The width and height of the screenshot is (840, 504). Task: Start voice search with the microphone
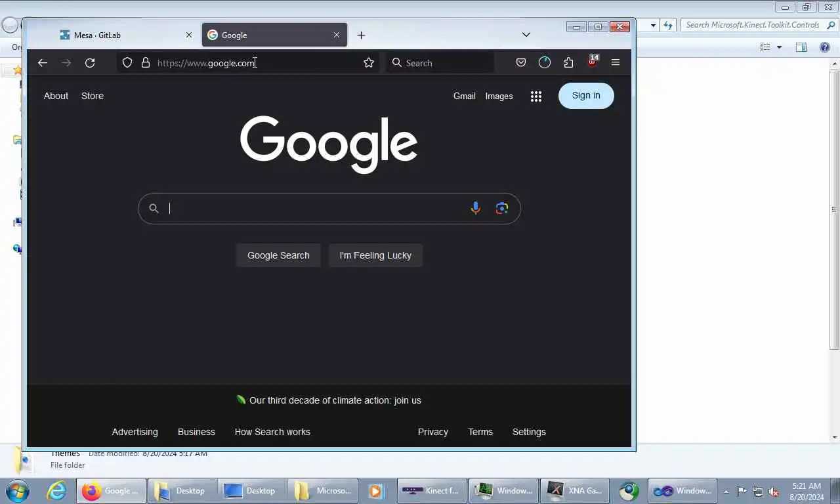(x=476, y=208)
